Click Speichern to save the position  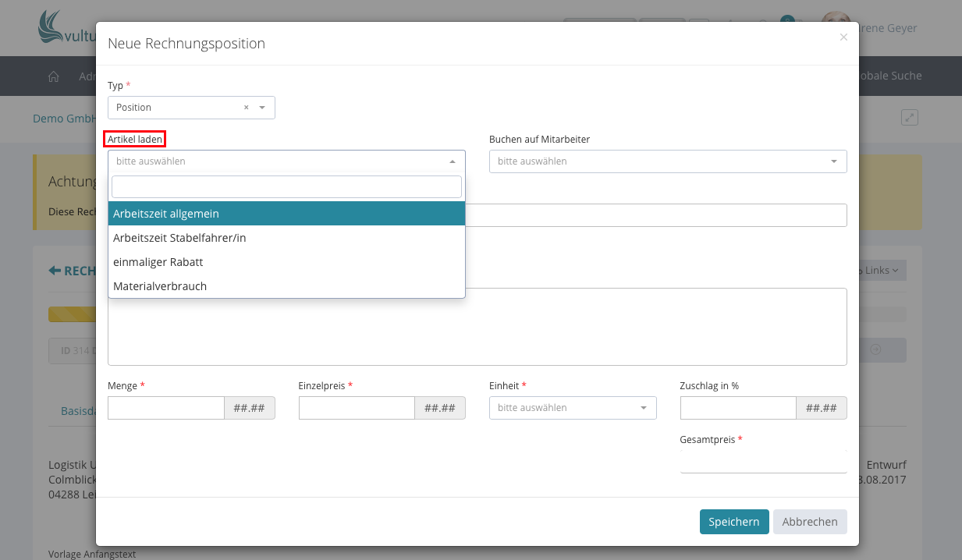(x=733, y=522)
